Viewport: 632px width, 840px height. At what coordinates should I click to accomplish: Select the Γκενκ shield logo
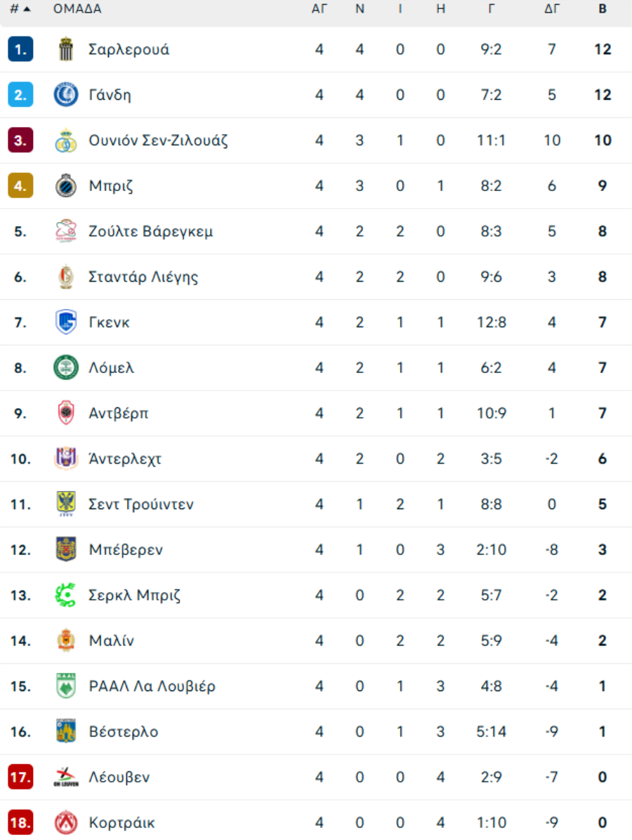click(x=66, y=322)
